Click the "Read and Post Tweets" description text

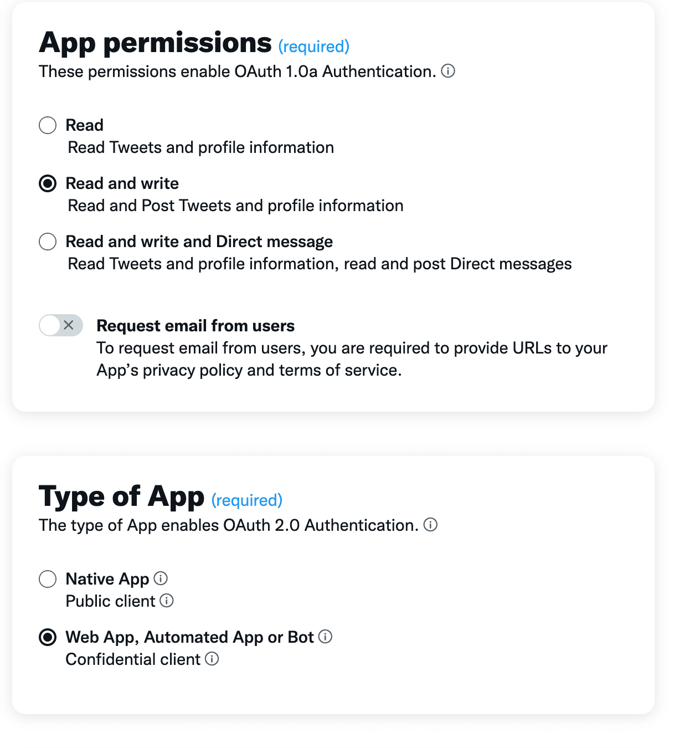coord(235,206)
